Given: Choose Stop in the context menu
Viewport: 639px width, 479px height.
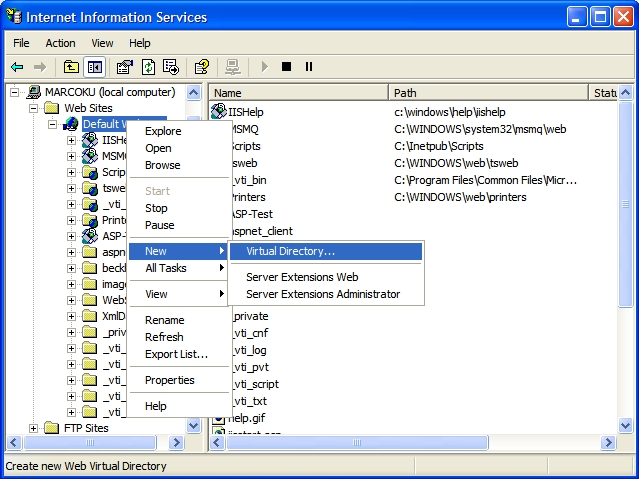Looking at the screenshot, I should tap(179, 208).
